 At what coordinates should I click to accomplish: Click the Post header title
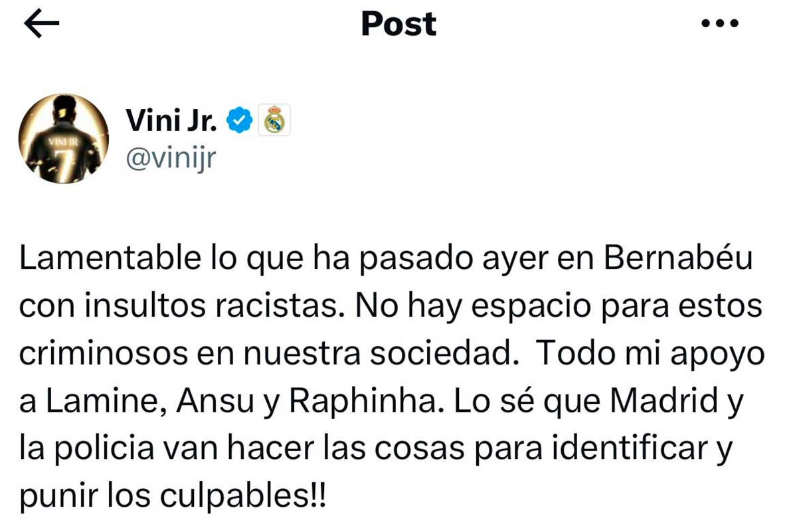398,24
